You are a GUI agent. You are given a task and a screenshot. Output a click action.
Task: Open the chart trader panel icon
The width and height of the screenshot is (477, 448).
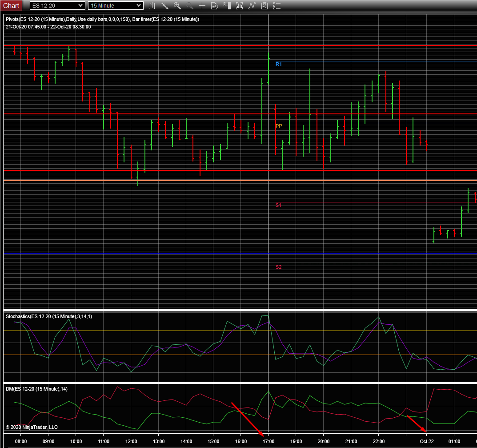click(227, 5)
